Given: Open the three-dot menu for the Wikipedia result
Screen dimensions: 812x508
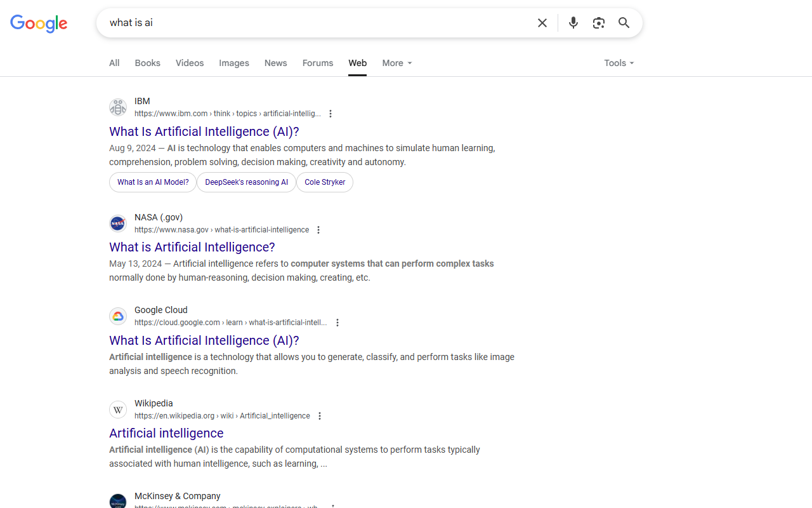Looking at the screenshot, I should click(x=320, y=415).
